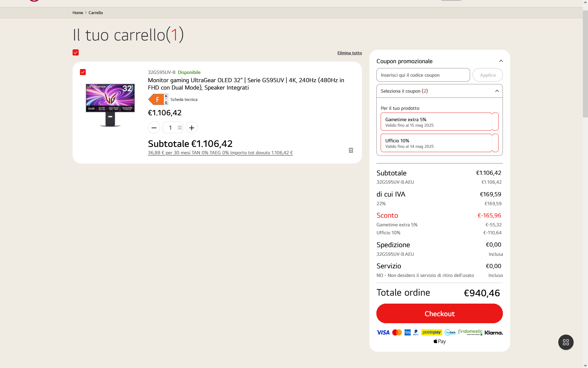Go to Home breadcrumb
The height and width of the screenshot is (368, 588).
click(x=78, y=13)
